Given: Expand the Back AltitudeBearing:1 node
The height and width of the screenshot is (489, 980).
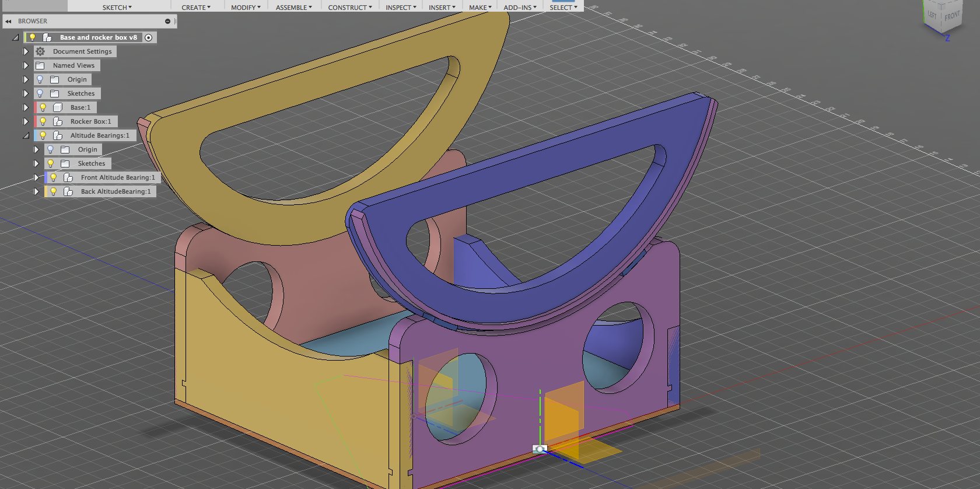Looking at the screenshot, I should click(x=36, y=191).
